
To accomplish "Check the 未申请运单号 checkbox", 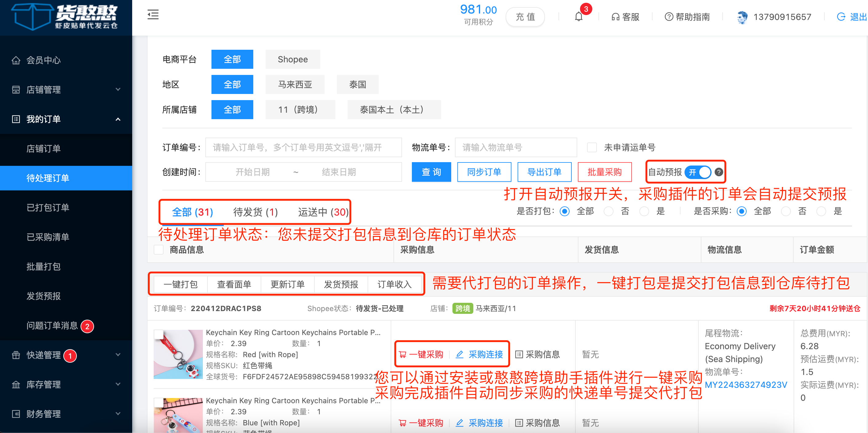I will (x=592, y=147).
